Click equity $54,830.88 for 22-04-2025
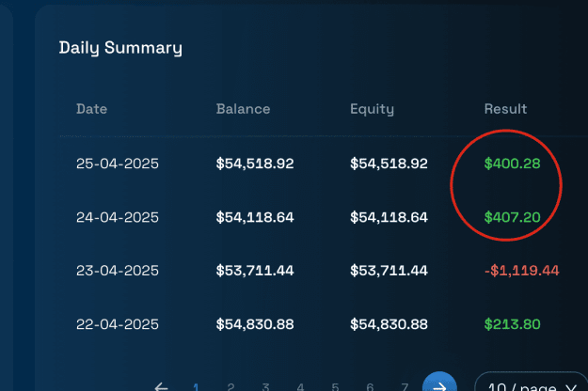 tap(389, 324)
